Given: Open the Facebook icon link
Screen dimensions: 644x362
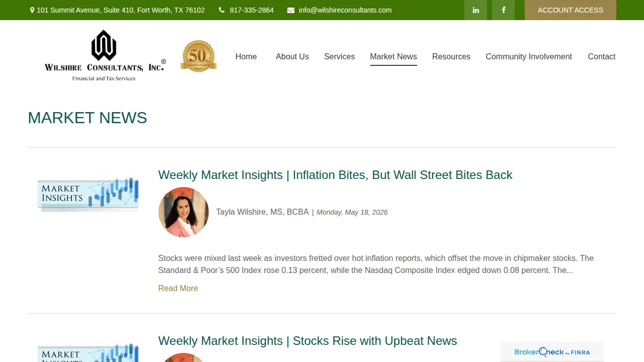Looking at the screenshot, I should click(x=503, y=10).
